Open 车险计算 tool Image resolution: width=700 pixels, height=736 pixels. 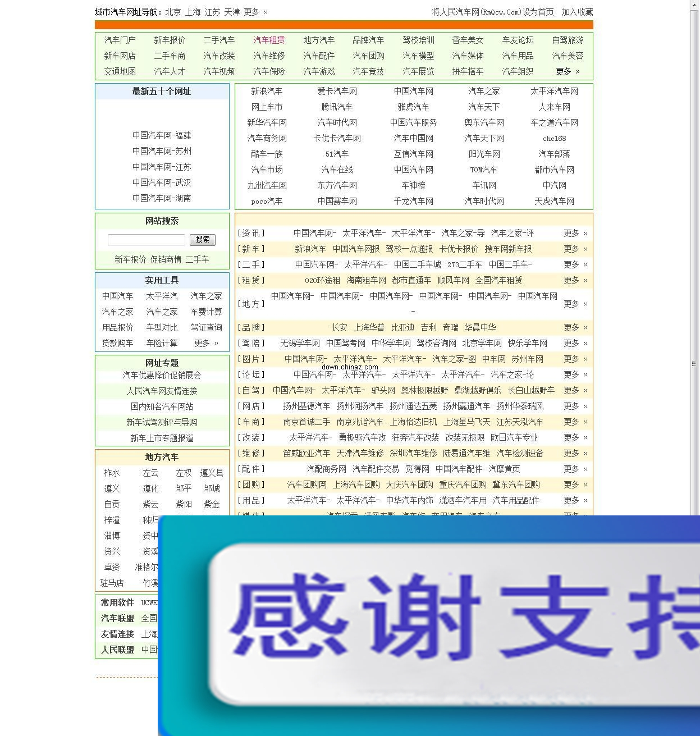[x=162, y=343]
